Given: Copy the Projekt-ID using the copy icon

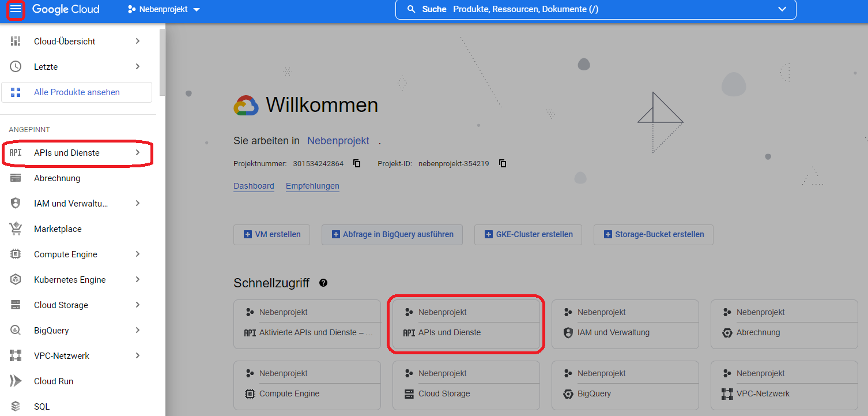Looking at the screenshot, I should (502, 163).
